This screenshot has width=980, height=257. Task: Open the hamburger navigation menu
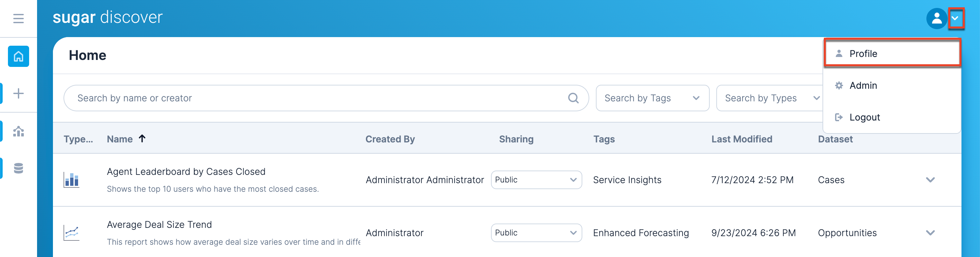[x=18, y=18]
